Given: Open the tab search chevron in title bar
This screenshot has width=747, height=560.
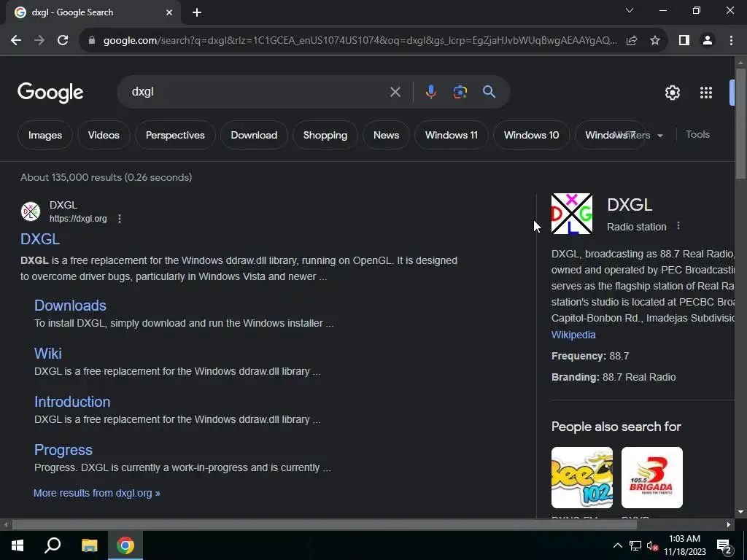Looking at the screenshot, I should click(630, 10).
